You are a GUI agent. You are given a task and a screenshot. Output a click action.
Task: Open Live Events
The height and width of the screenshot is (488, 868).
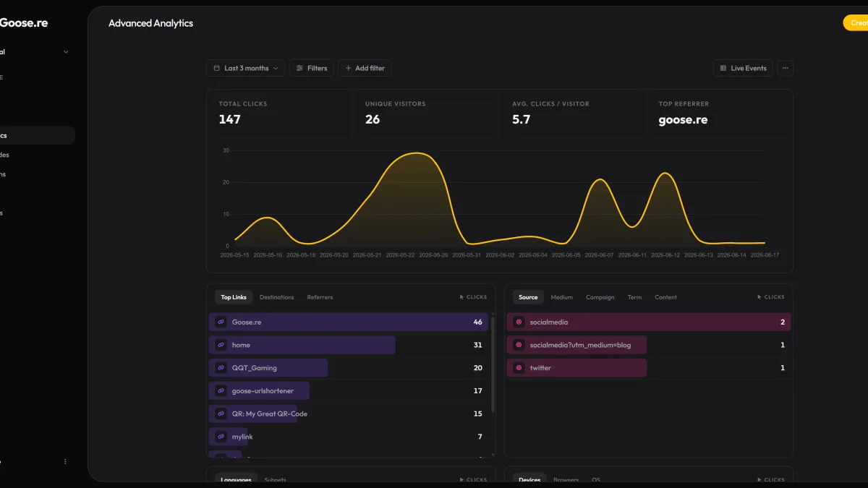tap(743, 68)
